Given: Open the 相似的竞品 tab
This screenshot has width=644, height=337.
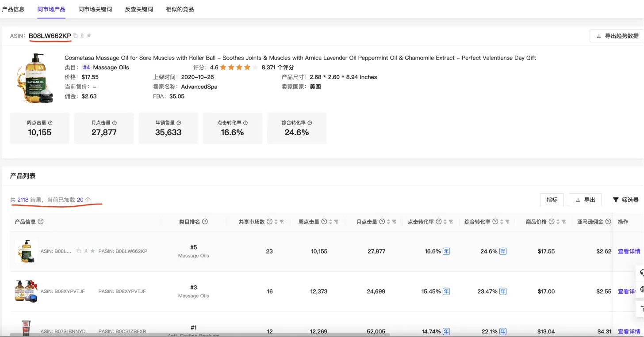Looking at the screenshot, I should click(x=180, y=9).
